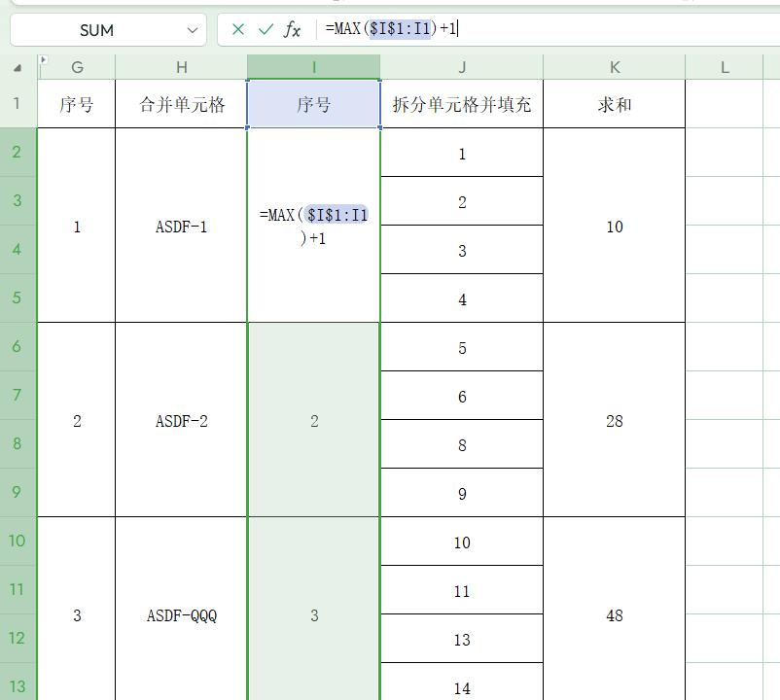This screenshot has width=780, height=700.
Task: Click cell J13 containing 14
Action: click(462, 682)
